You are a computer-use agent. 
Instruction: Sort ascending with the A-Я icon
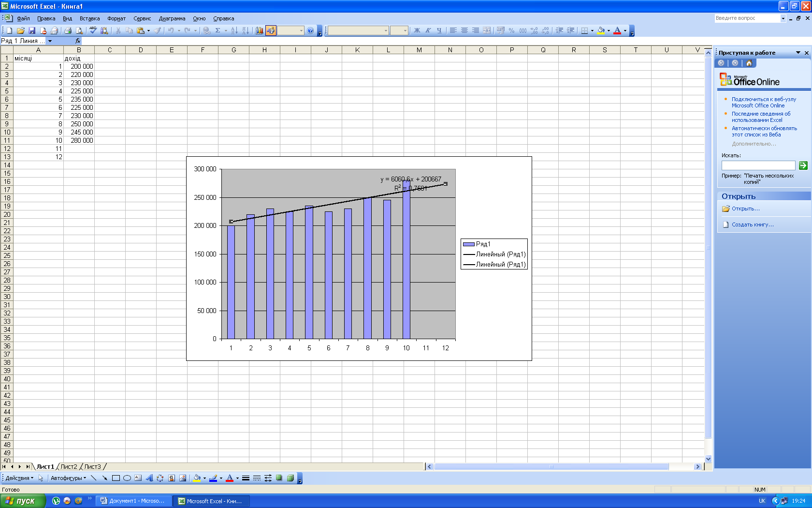[234, 30]
